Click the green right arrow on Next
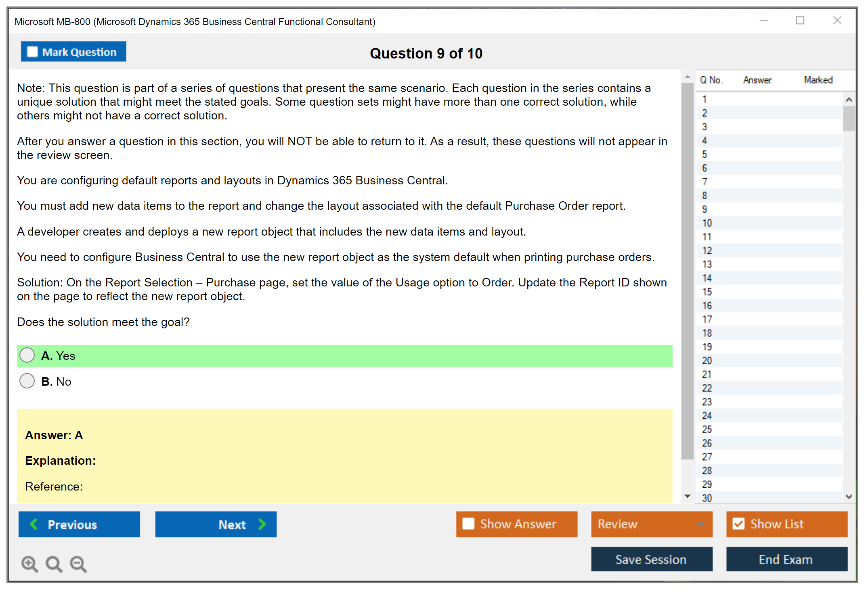The width and height of the screenshot is (868, 593). tap(262, 524)
